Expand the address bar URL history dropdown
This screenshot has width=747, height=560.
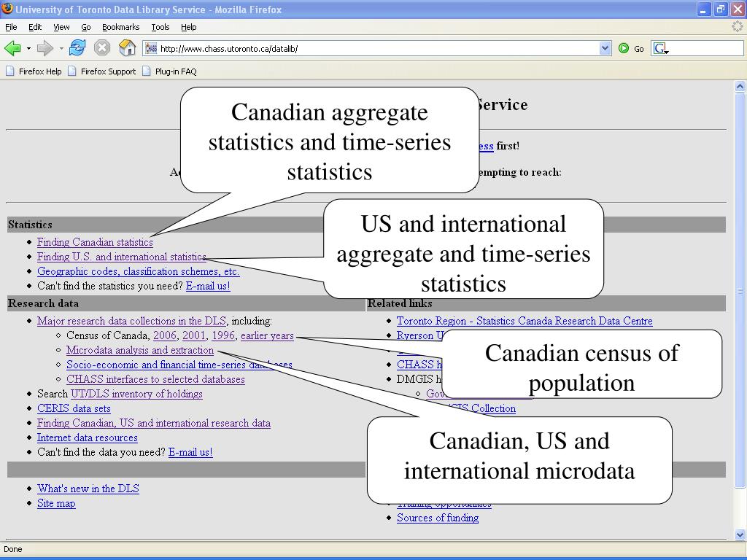click(x=605, y=48)
